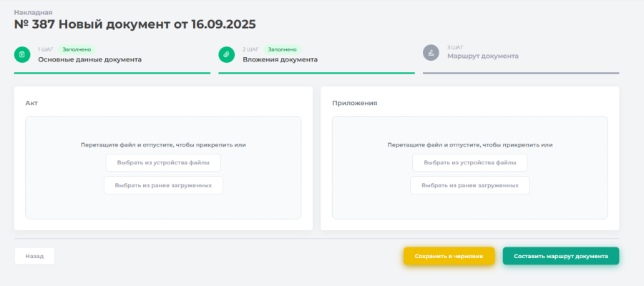
Task: Click the clipboard icon for step 1
Action: (22, 54)
